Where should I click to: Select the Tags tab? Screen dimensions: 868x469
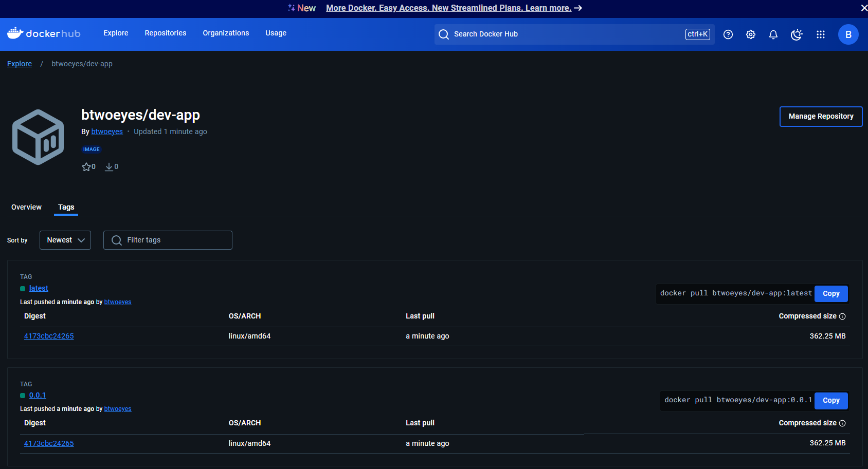coord(66,207)
